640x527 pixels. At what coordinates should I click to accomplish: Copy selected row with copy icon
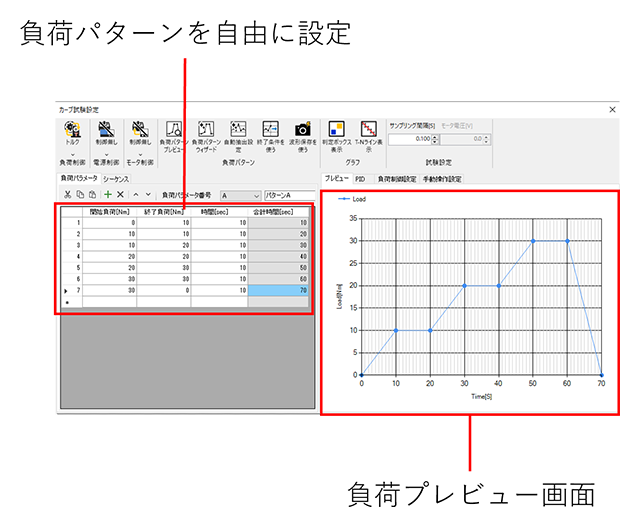tap(80, 195)
